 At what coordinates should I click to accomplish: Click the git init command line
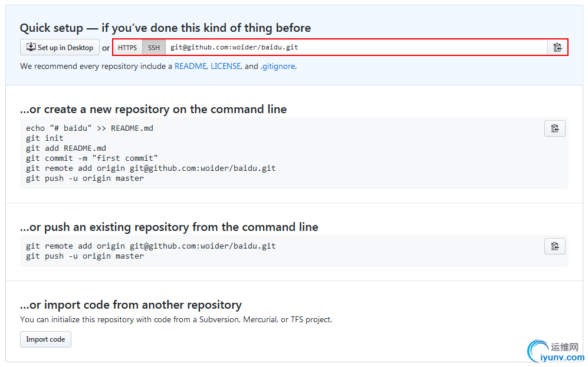click(x=44, y=138)
